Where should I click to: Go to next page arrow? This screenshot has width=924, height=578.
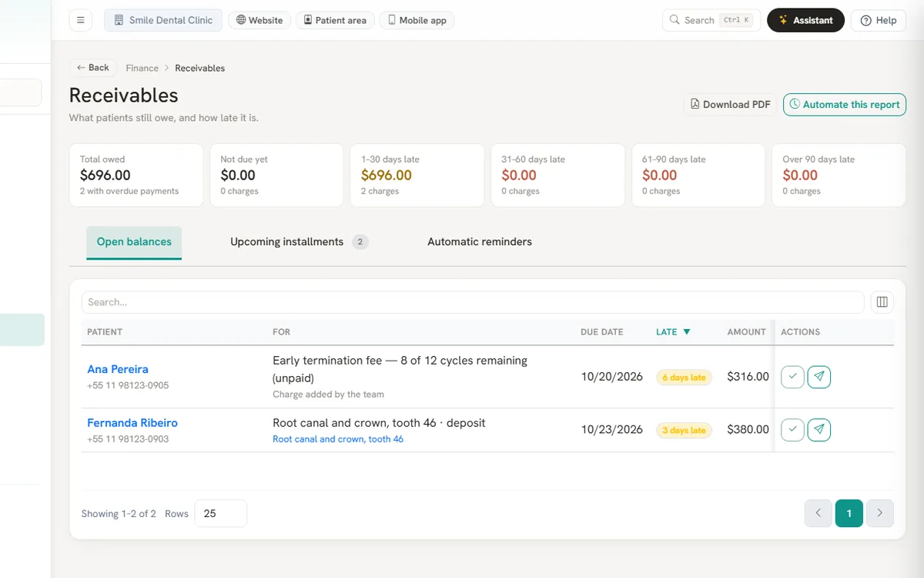[880, 513]
